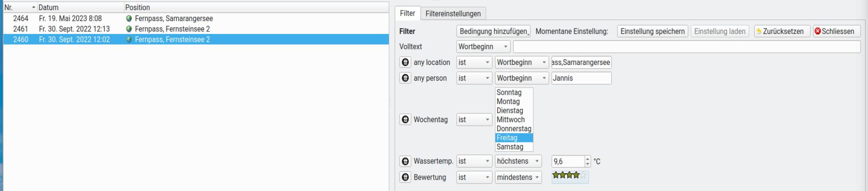Sort list by Datum column header
The height and width of the screenshot is (191, 868).
pos(80,7)
